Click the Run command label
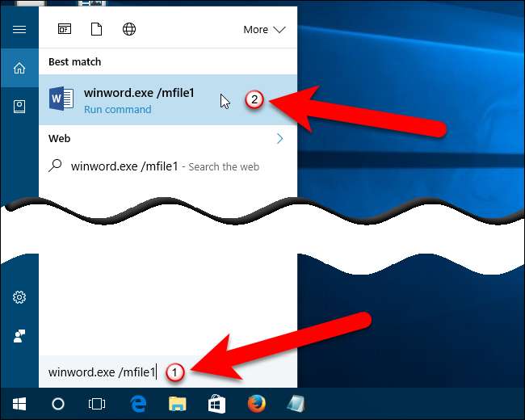This screenshot has height=420, width=525. pyautogui.click(x=118, y=110)
